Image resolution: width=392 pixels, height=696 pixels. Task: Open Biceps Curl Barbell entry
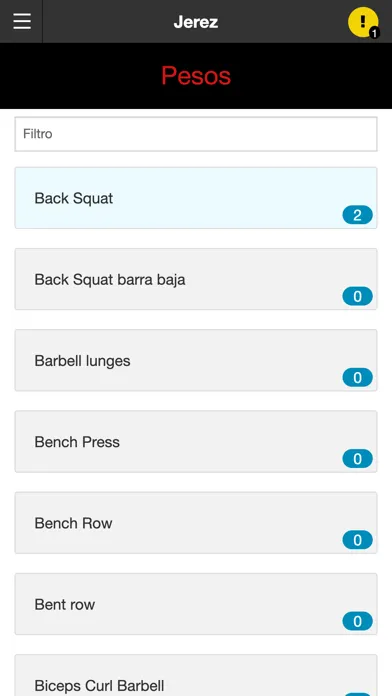pos(196,675)
